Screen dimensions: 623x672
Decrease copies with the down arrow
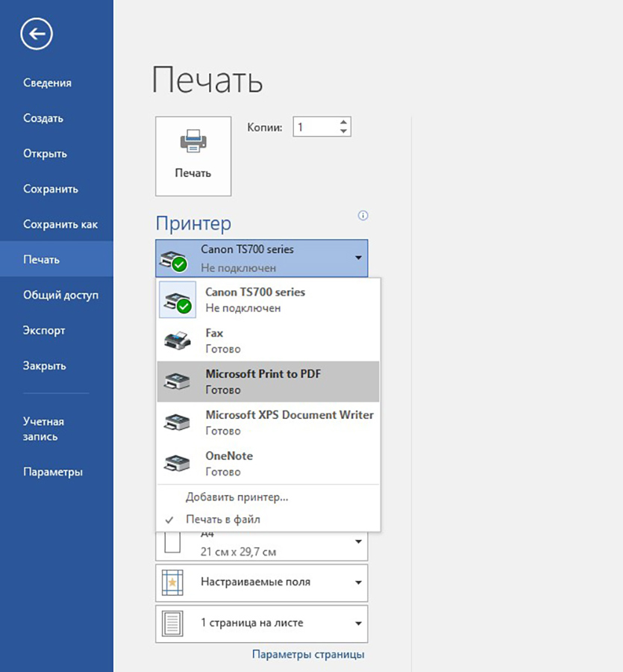pos(343,131)
